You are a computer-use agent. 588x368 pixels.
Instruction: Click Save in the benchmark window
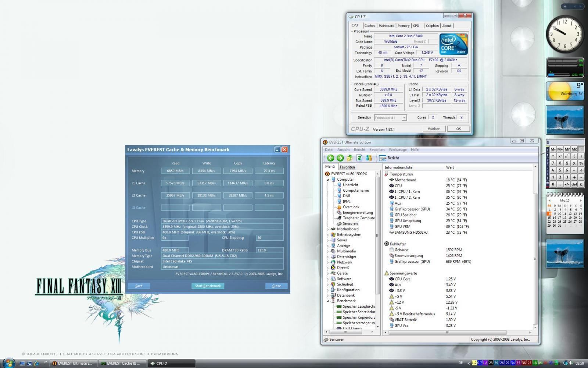coord(139,286)
